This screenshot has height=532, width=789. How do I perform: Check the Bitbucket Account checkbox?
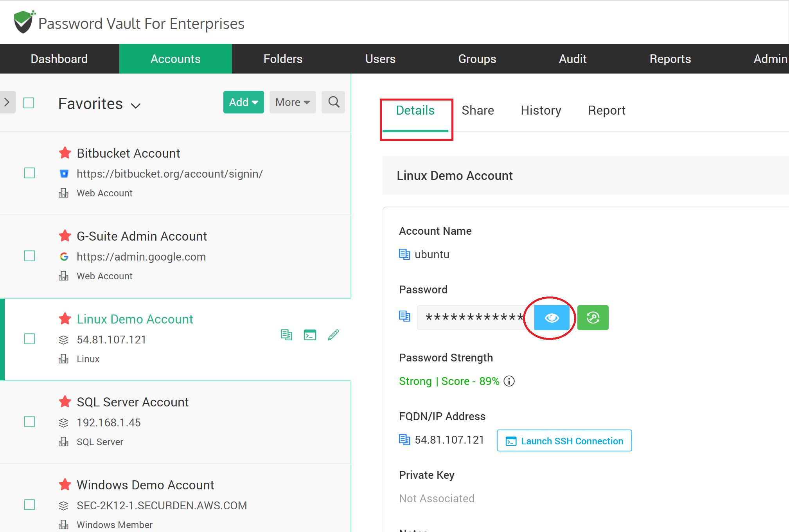[29, 173]
